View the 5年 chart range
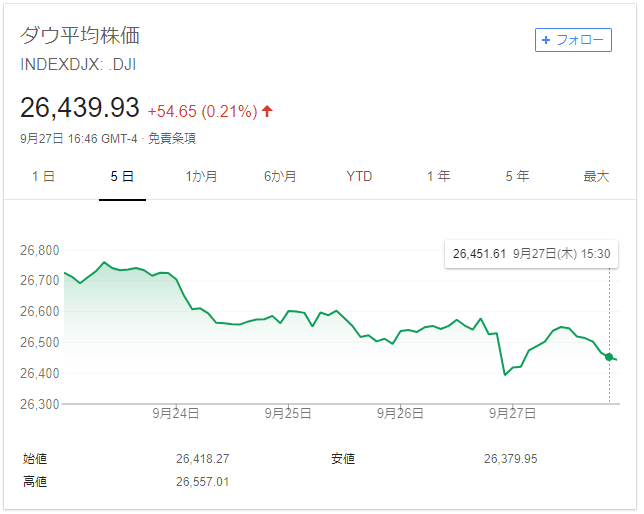This screenshot has height=514, width=644. [517, 177]
